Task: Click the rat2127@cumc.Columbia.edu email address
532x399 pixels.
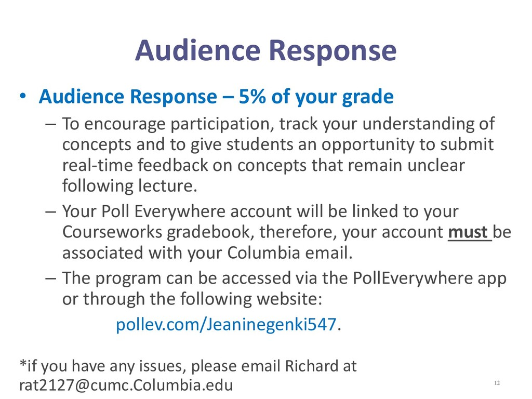Action: pyautogui.click(x=126, y=385)
